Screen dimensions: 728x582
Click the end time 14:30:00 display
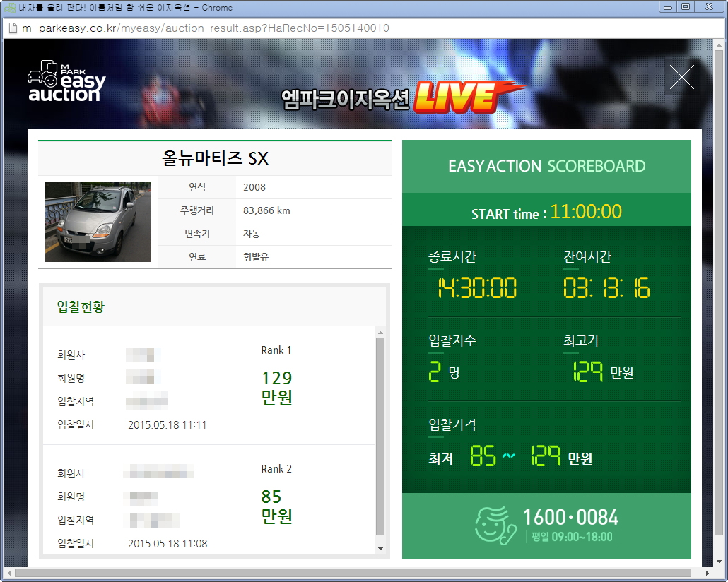pos(477,287)
